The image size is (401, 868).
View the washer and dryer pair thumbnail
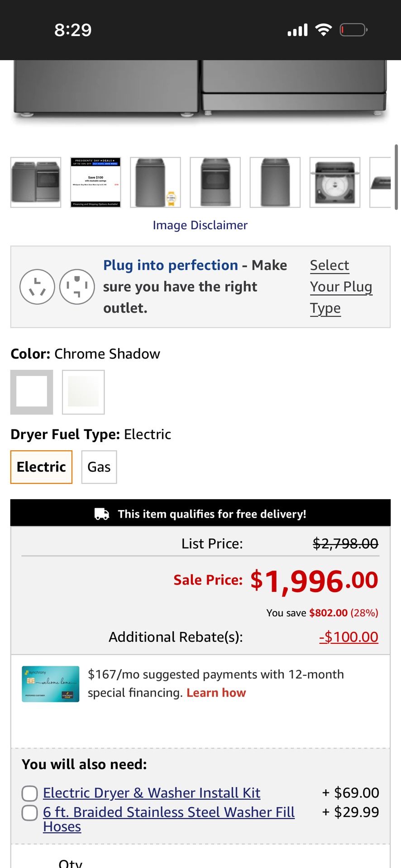[x=36, y=182]
